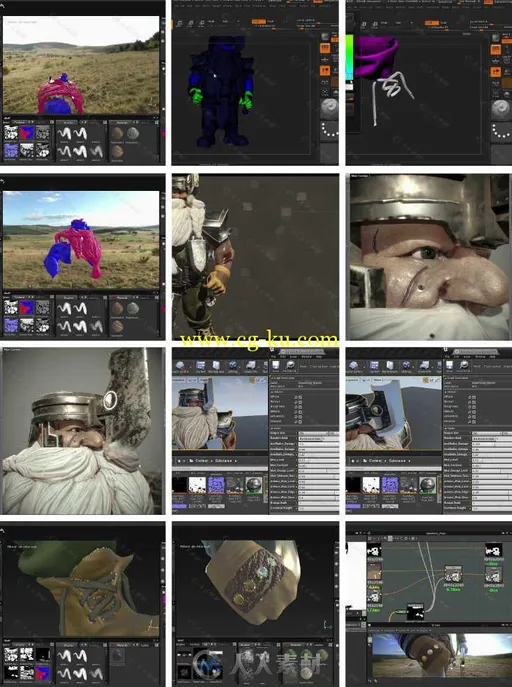Click white color swatch below gradient in ZBrush purple-mesh window
Screen dimensions: 512x687
pyautogui.click(x=349, y=86)
